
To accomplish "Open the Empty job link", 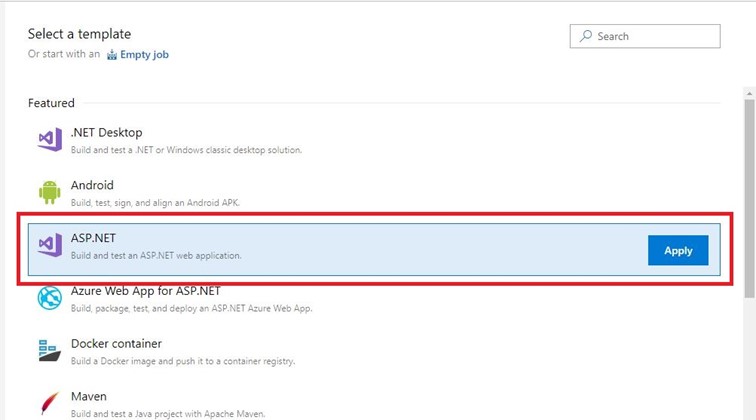I will click(144, 54).
